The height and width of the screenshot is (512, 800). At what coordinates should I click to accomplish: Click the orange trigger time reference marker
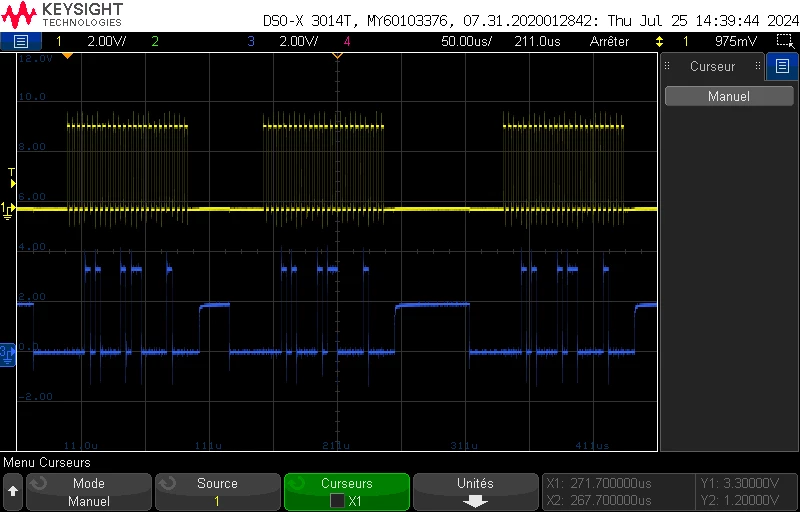tap(337, 55)
